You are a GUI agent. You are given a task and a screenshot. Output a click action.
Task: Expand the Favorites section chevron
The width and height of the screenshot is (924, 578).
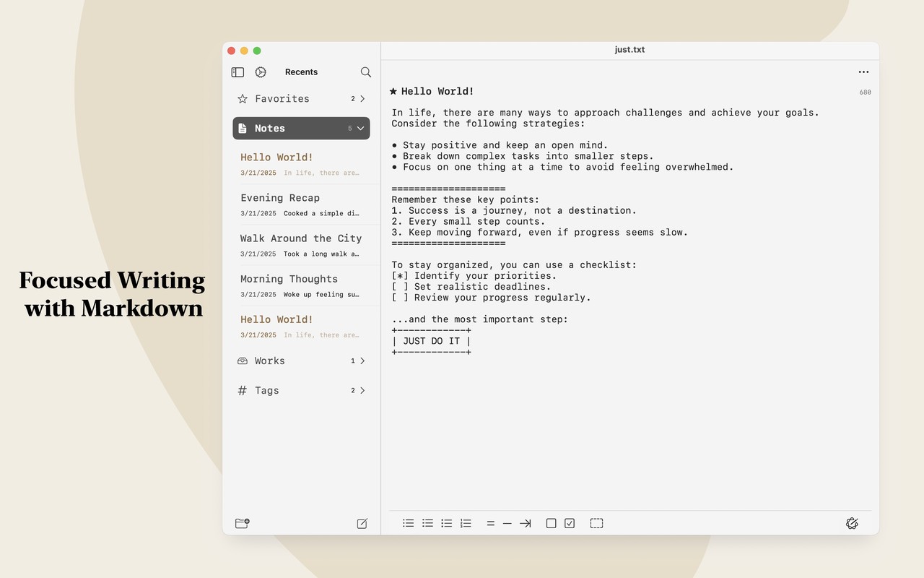tap(362, 99)
